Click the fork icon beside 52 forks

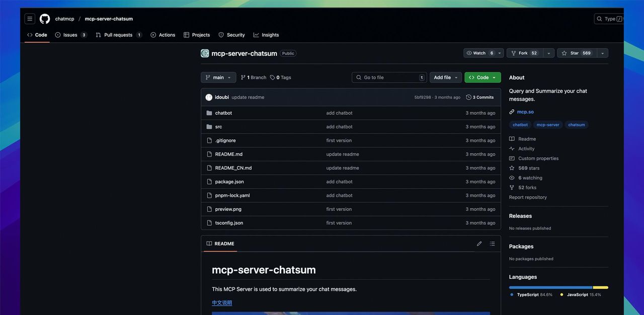[512, 188]
